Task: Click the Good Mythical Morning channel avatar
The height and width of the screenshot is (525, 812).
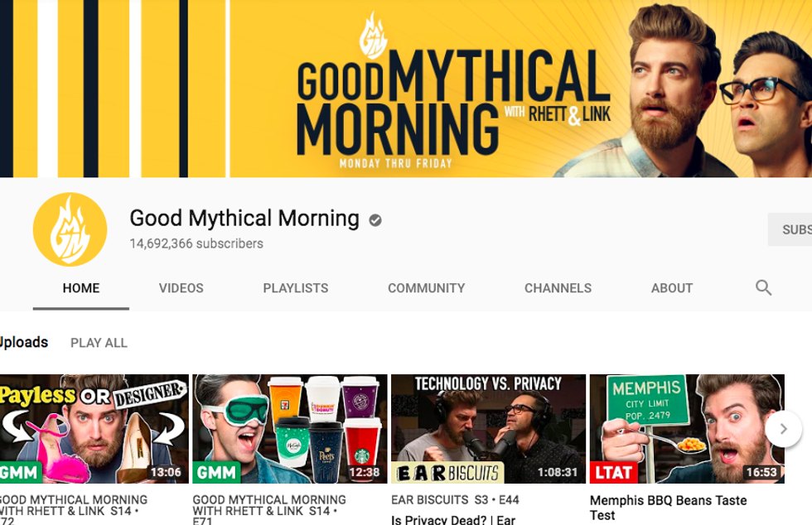Action: coord(70,230)
